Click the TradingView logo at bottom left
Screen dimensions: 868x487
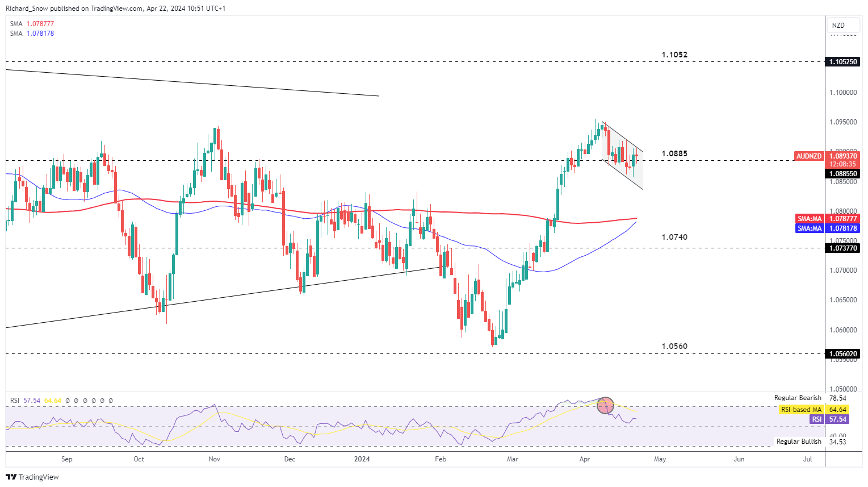click(x=33, y=477)
